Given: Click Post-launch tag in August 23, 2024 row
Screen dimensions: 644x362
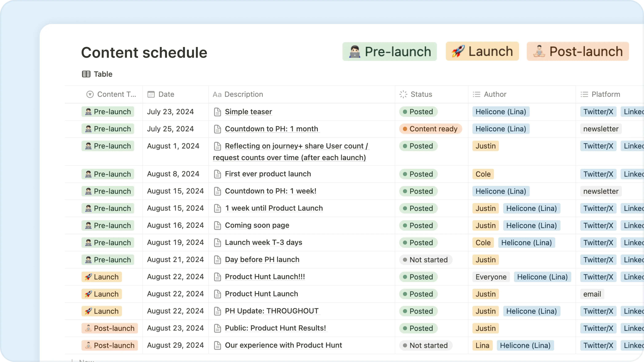Looking at the screenshot, I should pos(110,328).
